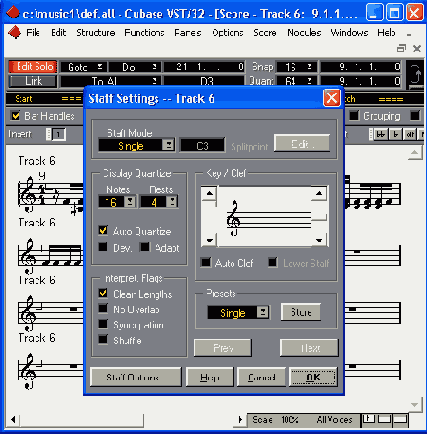427x434 pixels.
Task: Click vertical scrollbar up arrow
Action: click(x=415, y=153)
